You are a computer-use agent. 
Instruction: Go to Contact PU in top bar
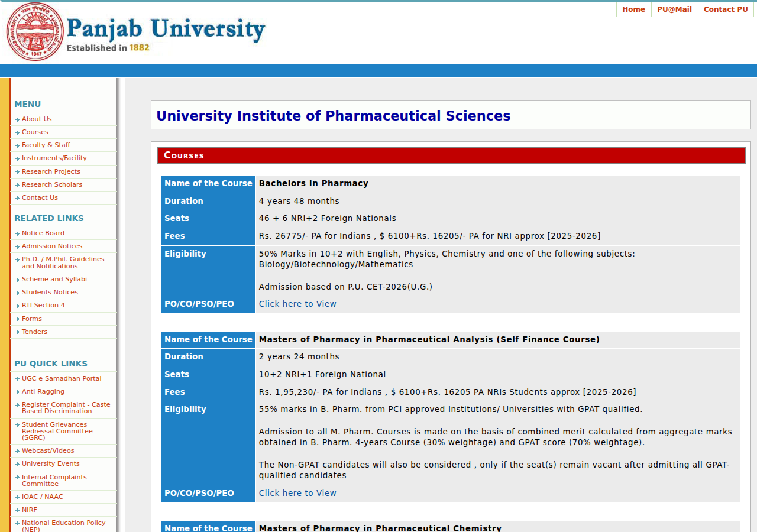(x=726, y=9)
